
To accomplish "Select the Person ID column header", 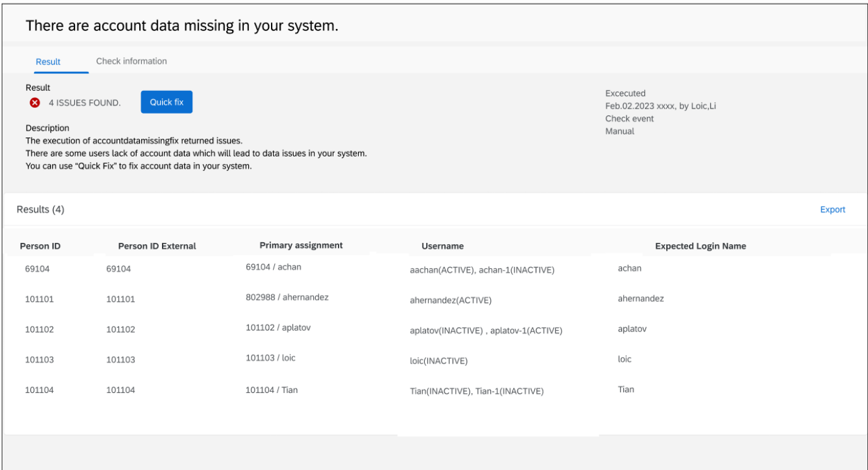I will point(40,246).
